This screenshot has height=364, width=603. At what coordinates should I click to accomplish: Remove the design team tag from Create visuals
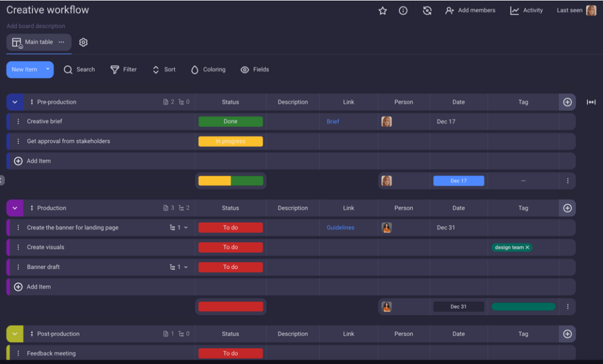coord(528,247)
